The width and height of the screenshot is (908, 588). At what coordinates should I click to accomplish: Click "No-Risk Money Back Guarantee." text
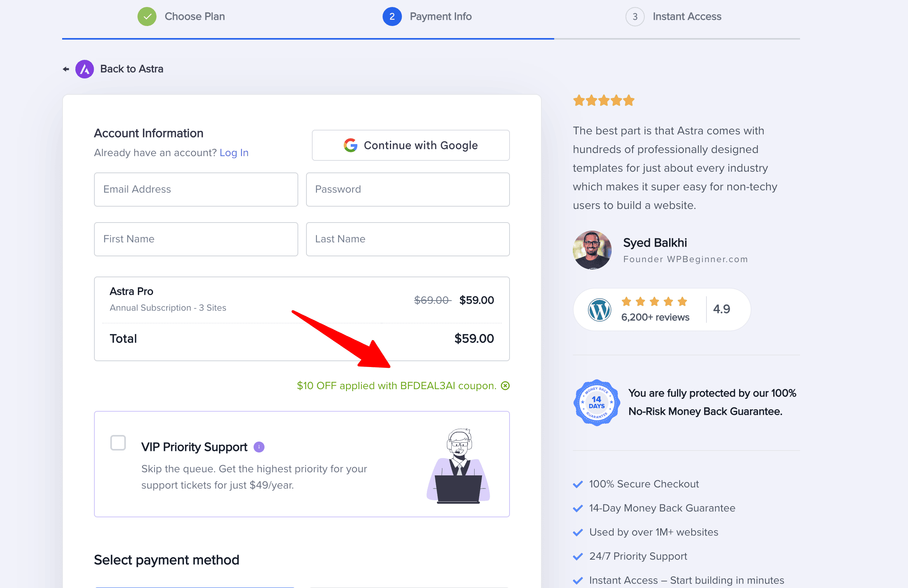tap(705, 412)
